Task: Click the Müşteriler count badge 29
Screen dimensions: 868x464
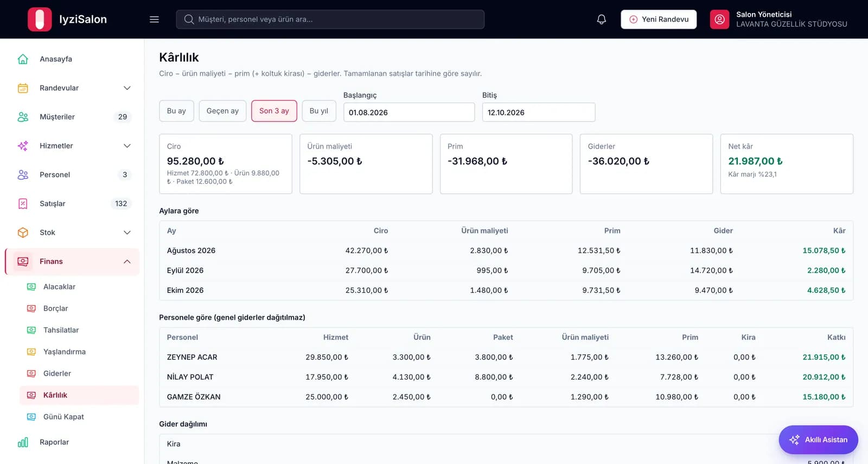Action: (123, 117)
